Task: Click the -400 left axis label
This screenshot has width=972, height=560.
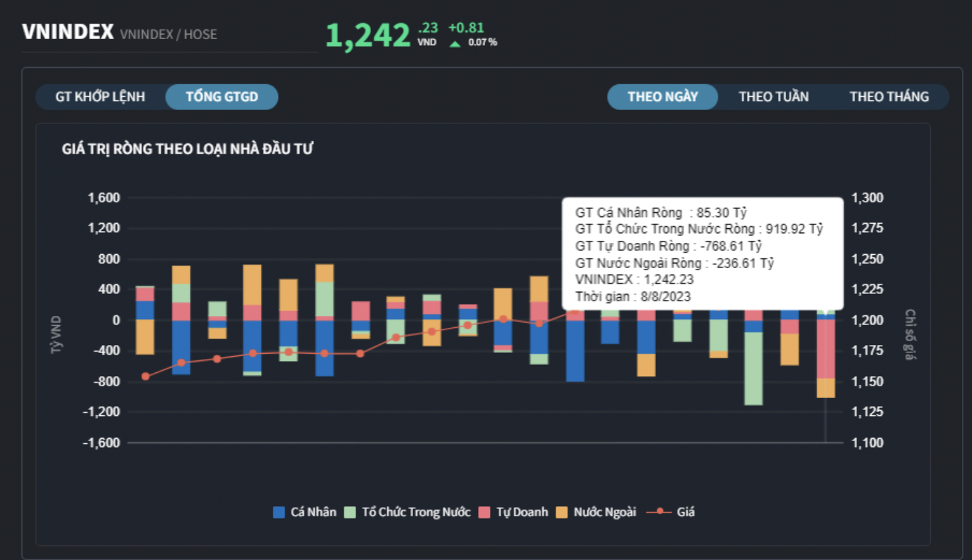Action: tap(107, 350)
